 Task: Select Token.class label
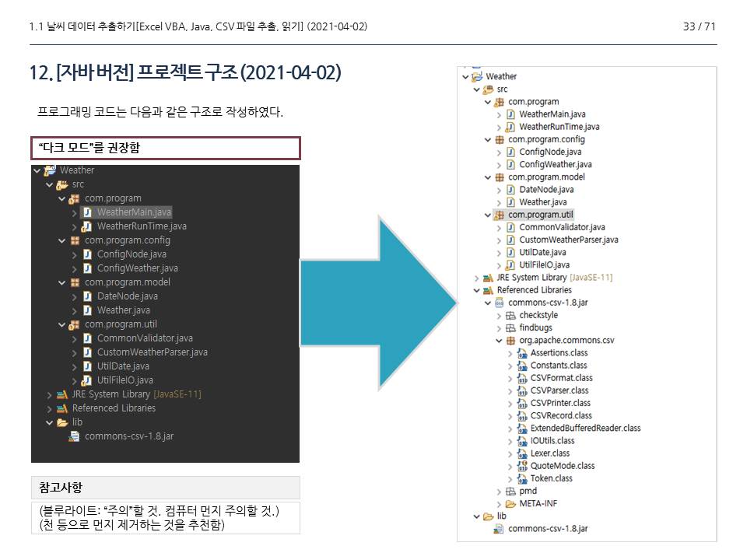pos(551,478)
